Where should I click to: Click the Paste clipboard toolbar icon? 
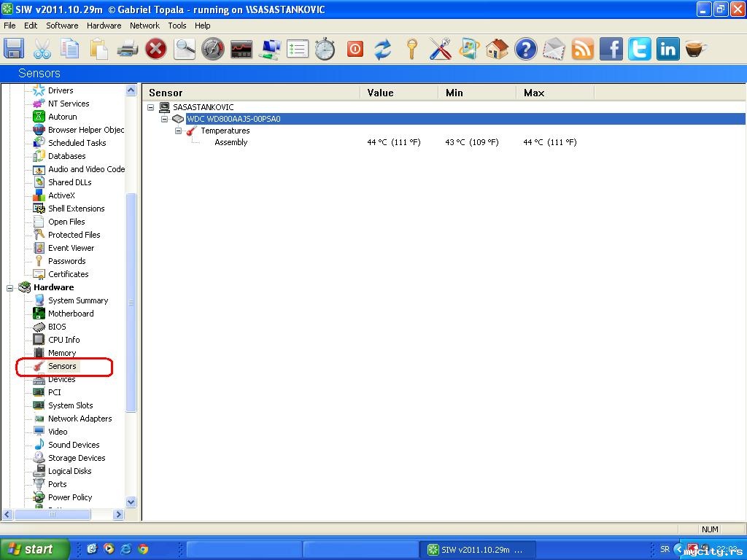coord(98,49)
